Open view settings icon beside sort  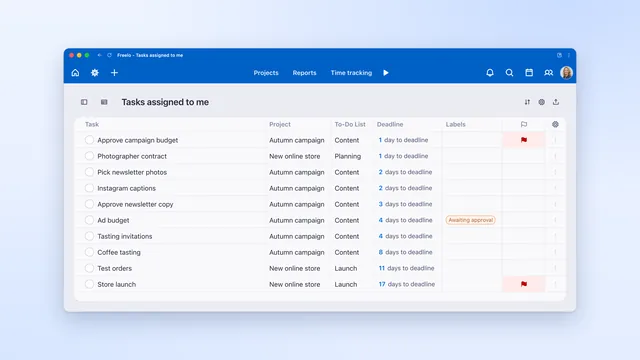pos(542,102)
